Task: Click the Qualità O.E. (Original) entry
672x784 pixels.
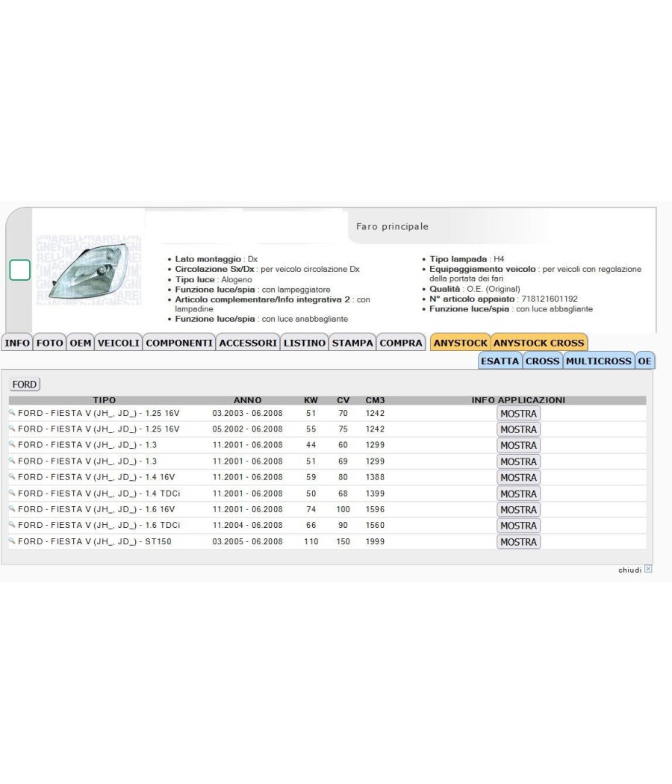Action: pos(474,289)
